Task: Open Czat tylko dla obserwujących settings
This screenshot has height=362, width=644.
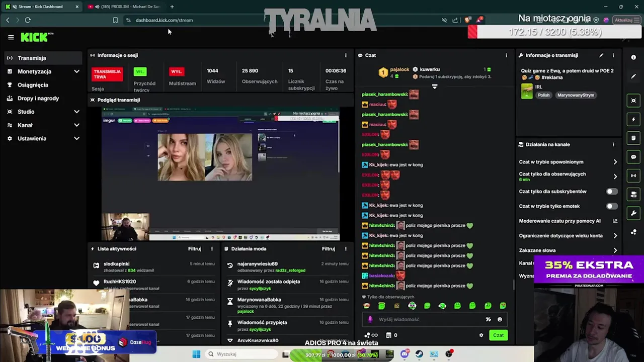Action: [x=568, y=176]
